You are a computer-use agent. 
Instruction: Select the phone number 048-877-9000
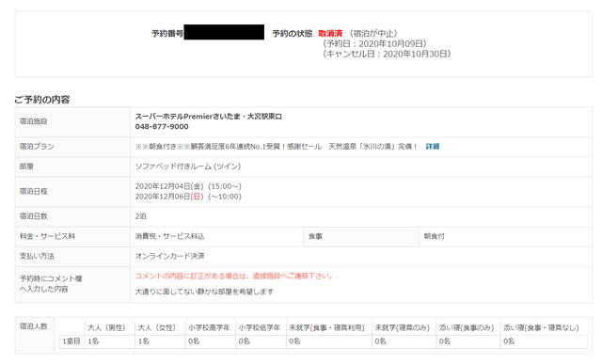162,126
